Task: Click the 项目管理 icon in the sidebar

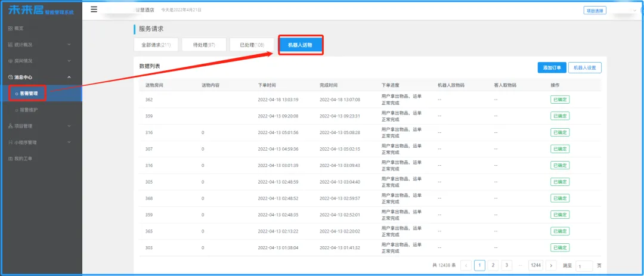Action: [x=11, y=126]
